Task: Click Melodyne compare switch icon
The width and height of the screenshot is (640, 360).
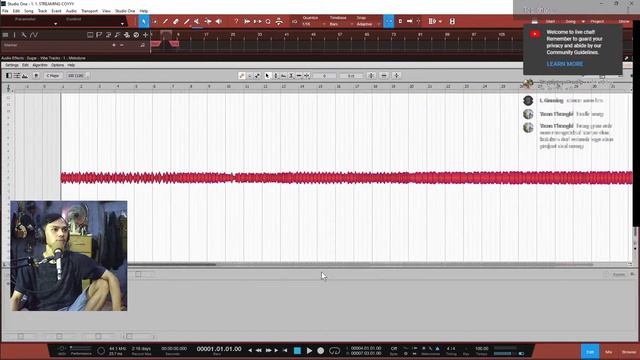Action: [x=36, y=76]
